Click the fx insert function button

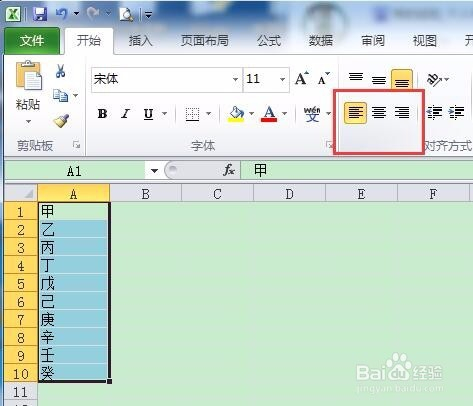click(229, 170)
